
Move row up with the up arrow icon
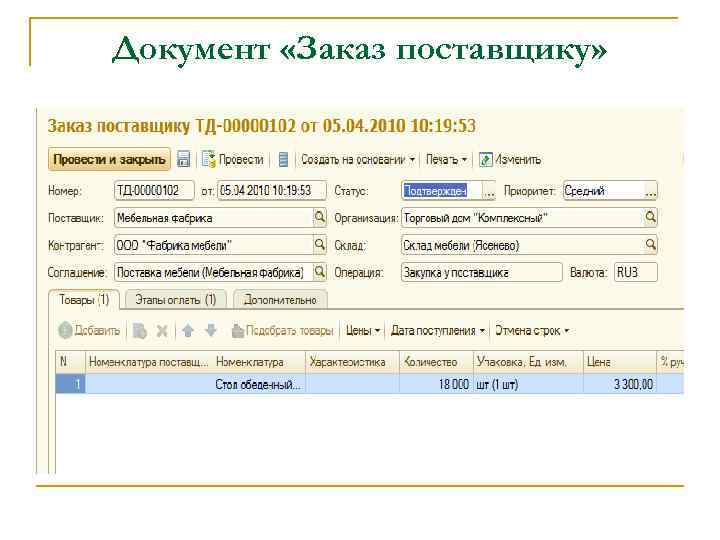click(188, 331)
